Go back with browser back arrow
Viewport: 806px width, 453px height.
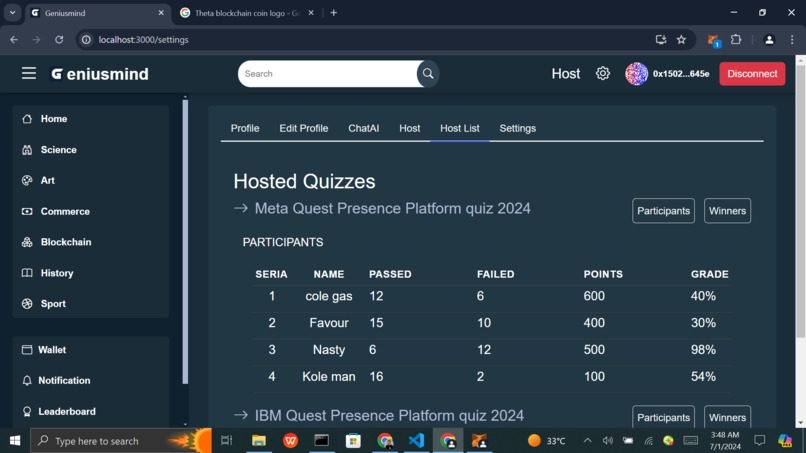click(14, 40)
